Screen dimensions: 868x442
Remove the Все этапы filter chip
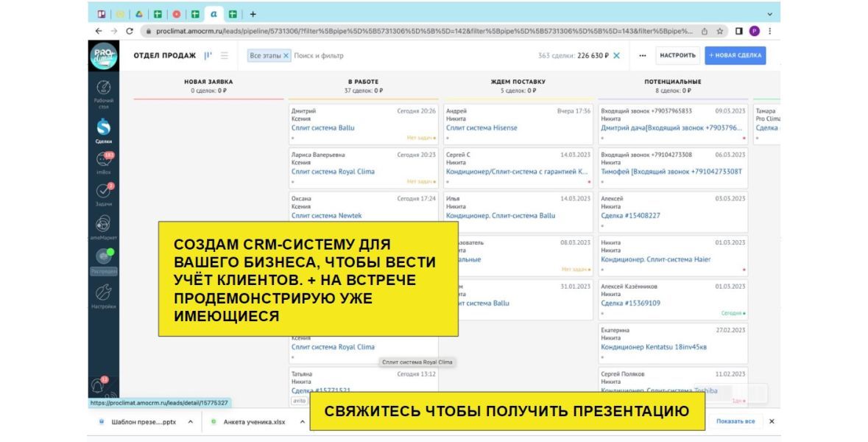[286, 55]
